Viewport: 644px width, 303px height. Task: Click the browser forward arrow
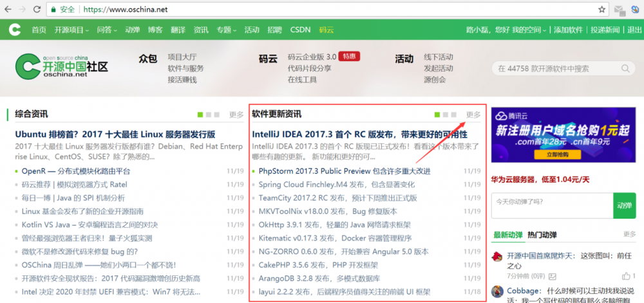click(23, 10)
